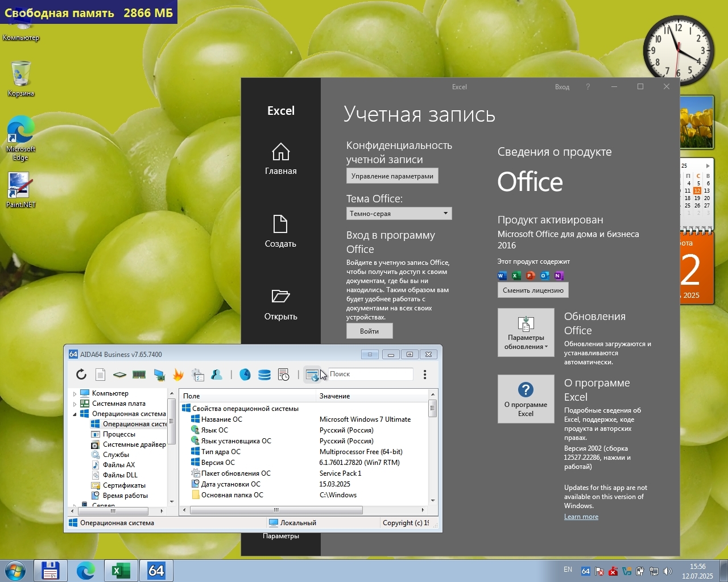Viewport: 728px width, 582px height.
Task: Collapse the Операционная система tree node
Action: click(x=75, y=414)
